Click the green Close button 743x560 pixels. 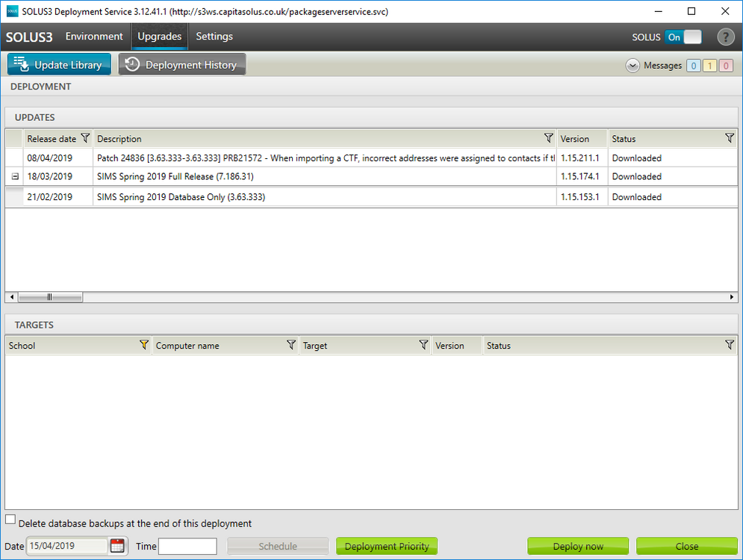(x=686, y=546)
